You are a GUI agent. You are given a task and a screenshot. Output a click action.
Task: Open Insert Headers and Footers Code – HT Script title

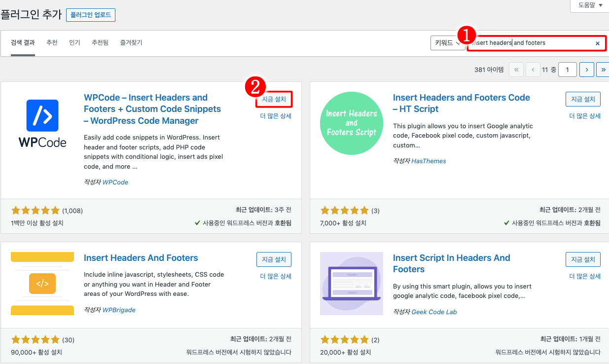pyautogui.click(x=462, y=103)
